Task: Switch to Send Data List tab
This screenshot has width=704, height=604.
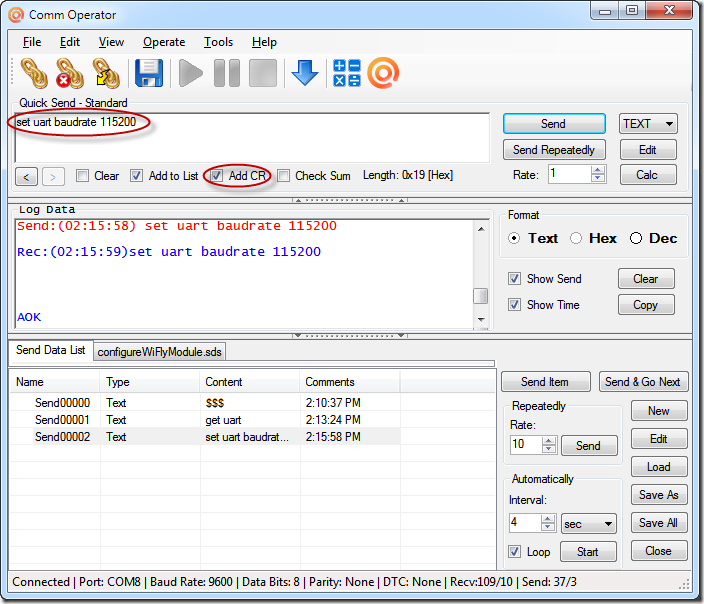Action: pyautogui.click(x=50, y=350)
